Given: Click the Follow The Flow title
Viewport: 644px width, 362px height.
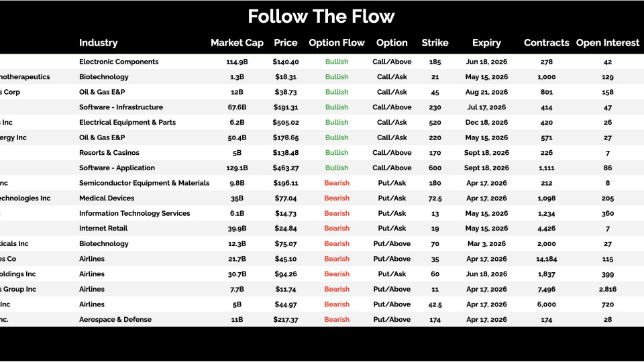Looking at the screenshot, I should [321, 16].
